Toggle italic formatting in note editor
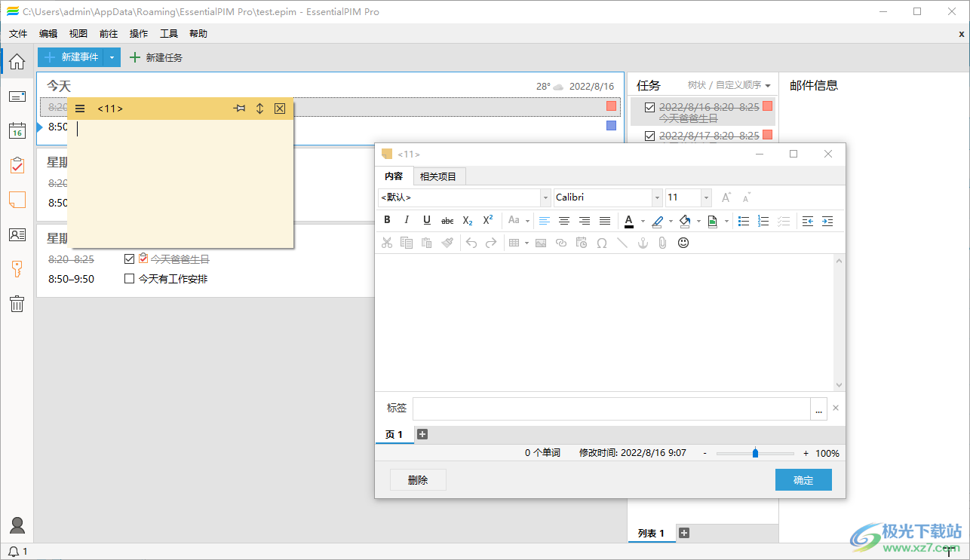Screen dimensions: 970x560 coord(407,220)
